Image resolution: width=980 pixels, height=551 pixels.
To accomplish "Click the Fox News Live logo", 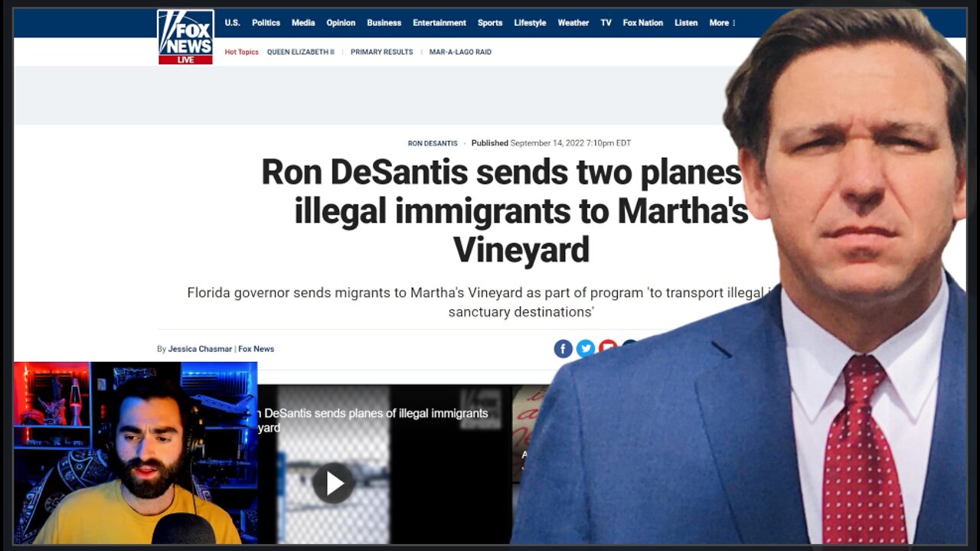I will coord(185,37).
